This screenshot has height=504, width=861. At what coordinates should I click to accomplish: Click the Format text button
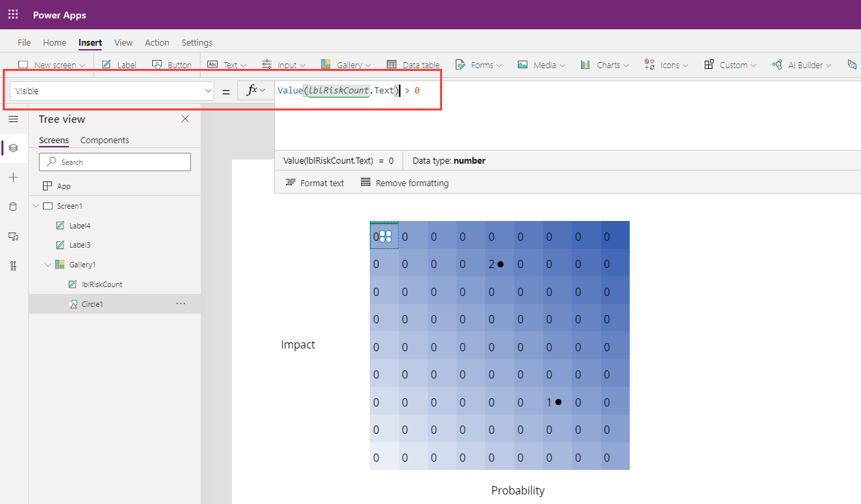[x=315, y=183]
